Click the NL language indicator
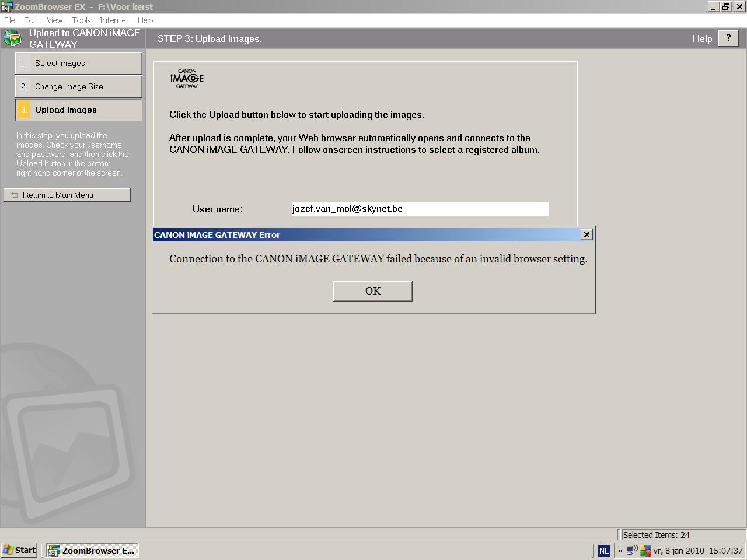 [x=604, y=550]
